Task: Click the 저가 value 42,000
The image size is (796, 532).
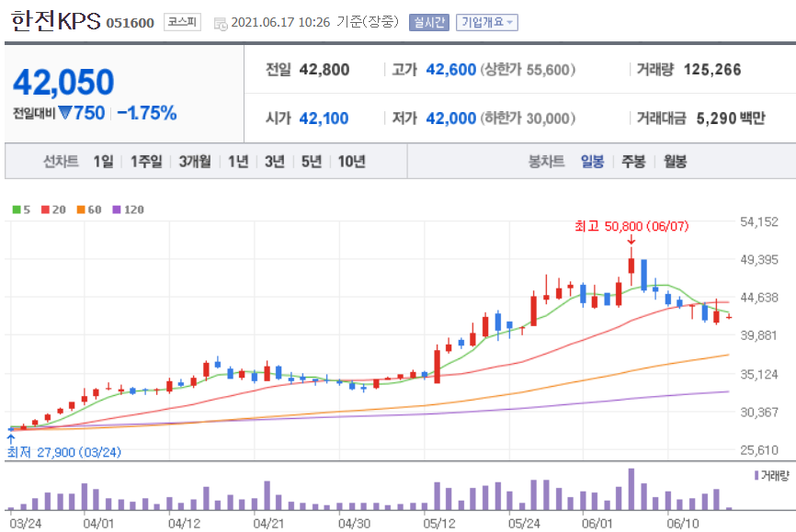Action: click(x=450, y=119)
